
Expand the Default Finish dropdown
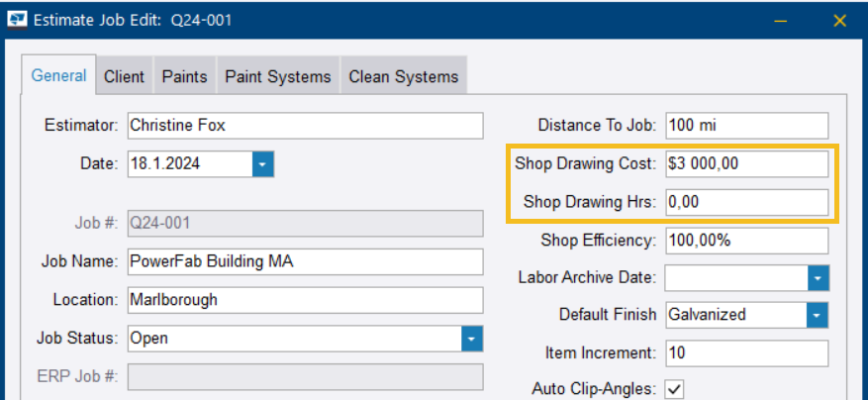click(818, 315)
